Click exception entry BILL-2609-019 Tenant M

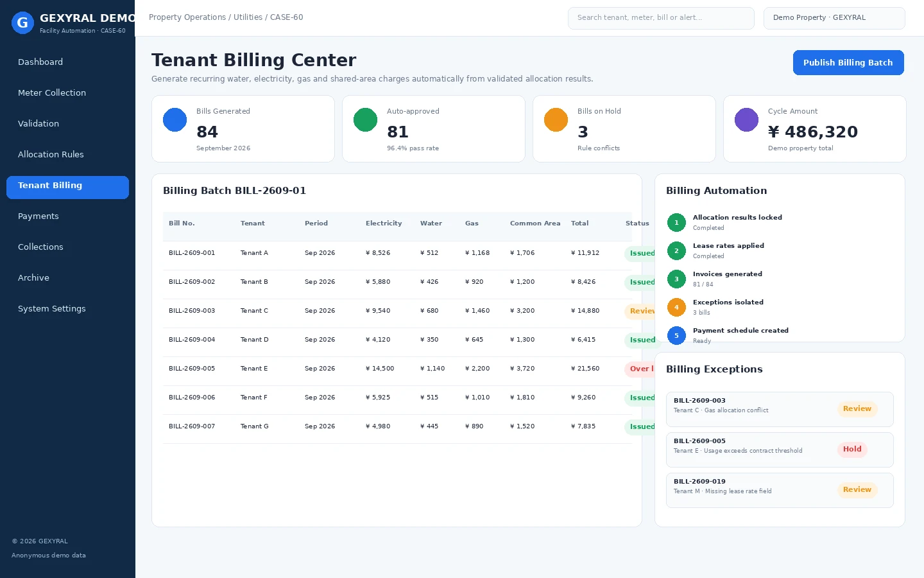click(x=780, y=490)
